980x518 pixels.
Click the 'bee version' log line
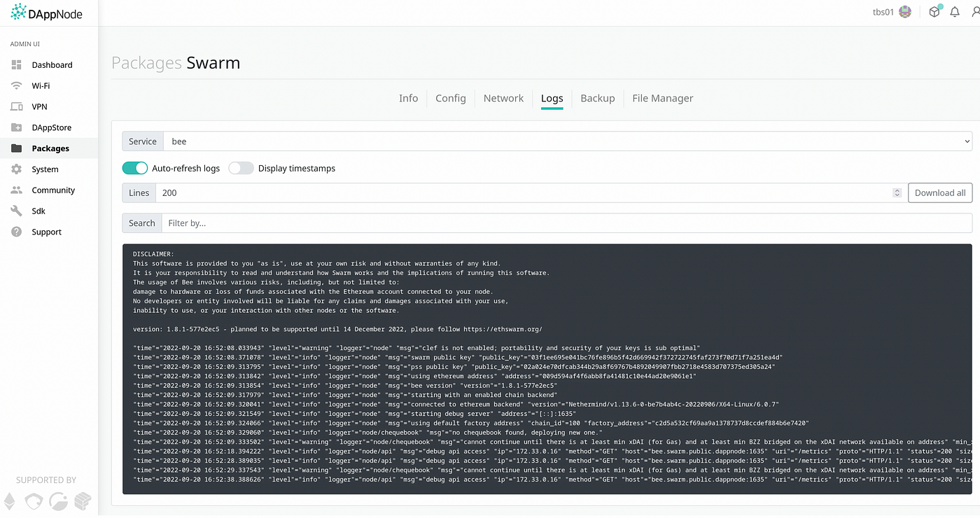point(345,386)
